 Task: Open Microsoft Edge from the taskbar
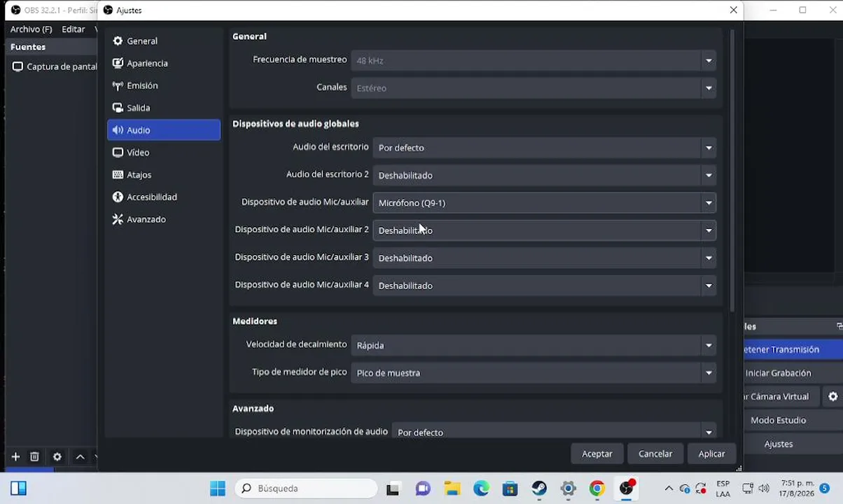[481, 489]
